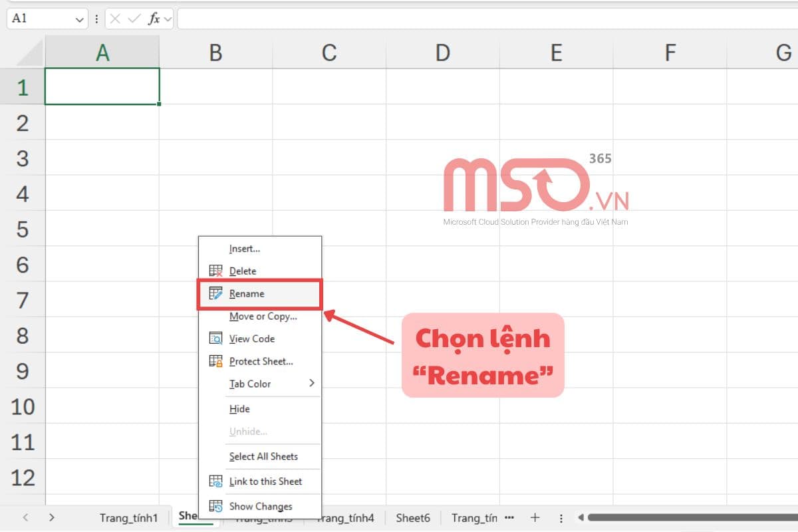Screen dimensions: 798x532
Task: Click the Name Box showing A1
Action: [47, 19]
